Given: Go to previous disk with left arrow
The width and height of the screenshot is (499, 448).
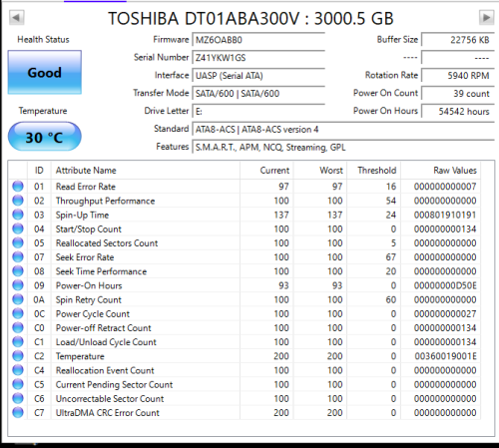Looking at the screenshot, I should coord(16,17).
